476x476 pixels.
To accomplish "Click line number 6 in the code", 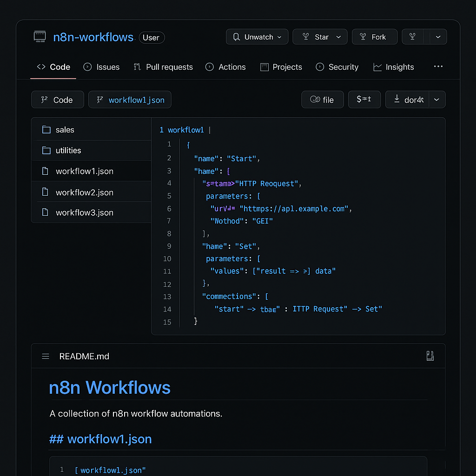I will 169,209.
